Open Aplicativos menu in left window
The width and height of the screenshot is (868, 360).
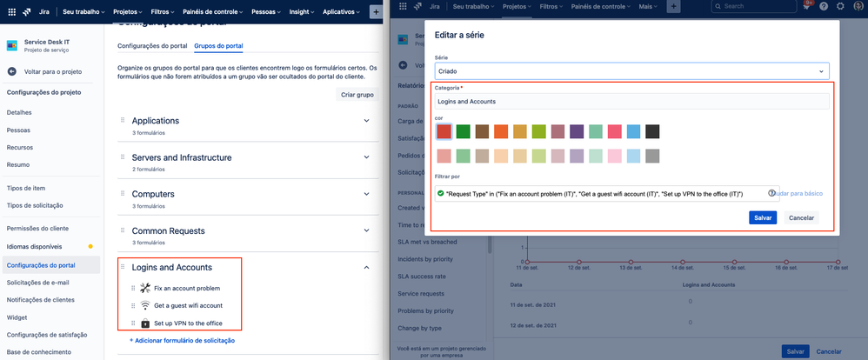tap(341, 11)
